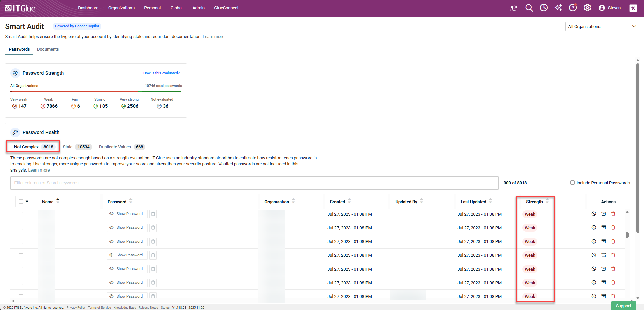
Task: Check the third password row checkbox
Action: pos(21,242)
